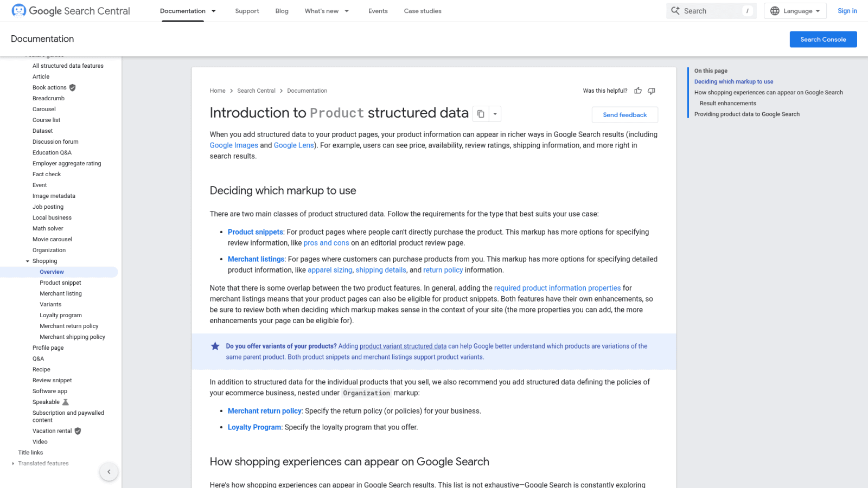Select Job posting in the sidebar
This screenshot has height=488, width=868.
click(x=48, y=207)
